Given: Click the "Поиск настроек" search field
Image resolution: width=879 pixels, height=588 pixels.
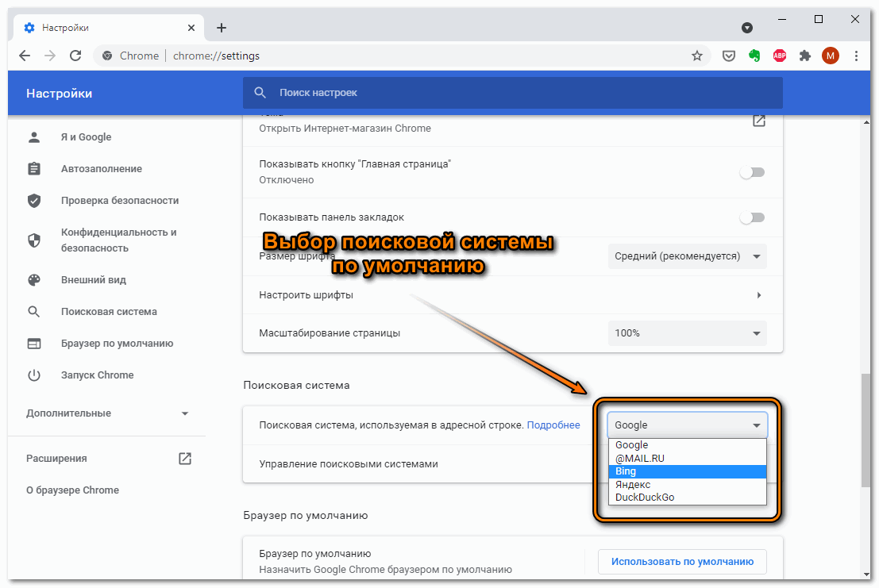Looking at the screenshot, I should (512, 93).
